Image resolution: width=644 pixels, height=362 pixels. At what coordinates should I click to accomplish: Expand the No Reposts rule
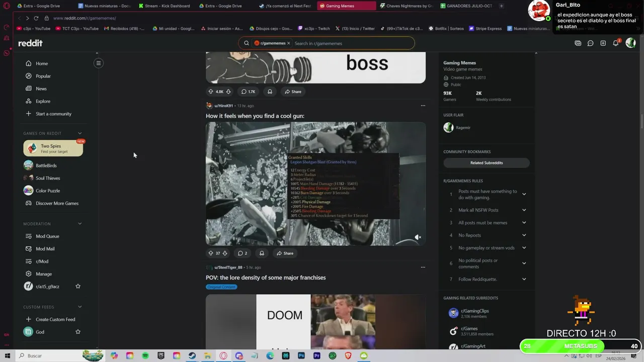point(524,235)
